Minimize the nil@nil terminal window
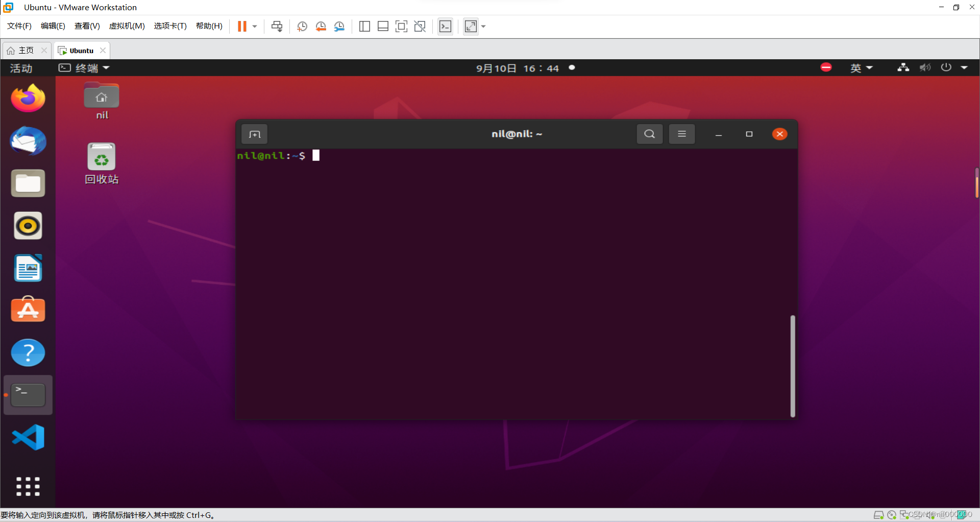 [719, 134]
